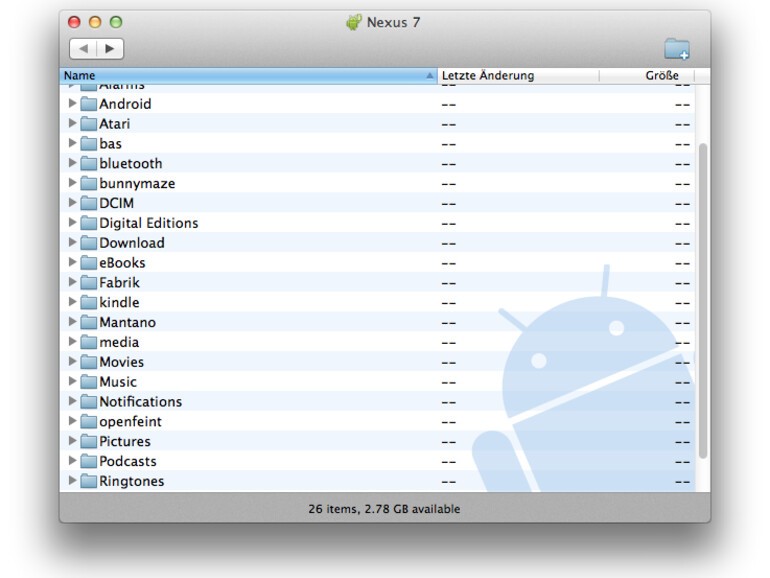Click the media folder icon
This screenshot has width=770, height=578.
88,342
